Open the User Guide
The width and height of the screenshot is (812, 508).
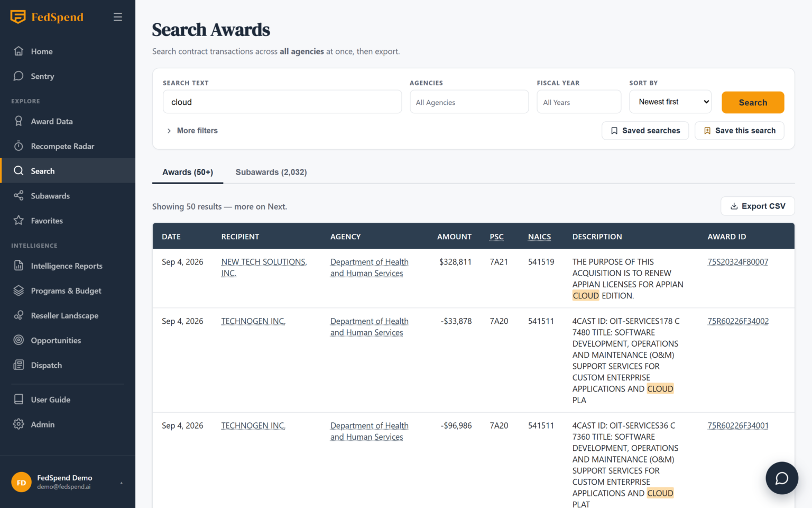point(68,400)
